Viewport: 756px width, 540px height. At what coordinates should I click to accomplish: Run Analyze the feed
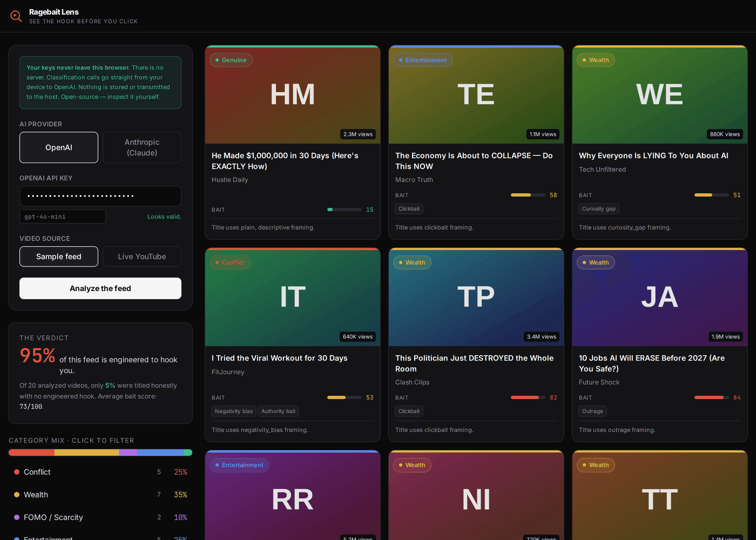point(100,288)
